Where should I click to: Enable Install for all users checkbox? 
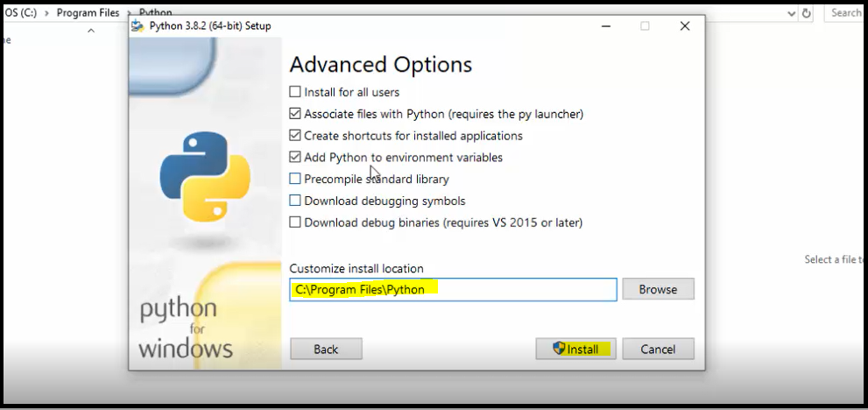[295, 92]
